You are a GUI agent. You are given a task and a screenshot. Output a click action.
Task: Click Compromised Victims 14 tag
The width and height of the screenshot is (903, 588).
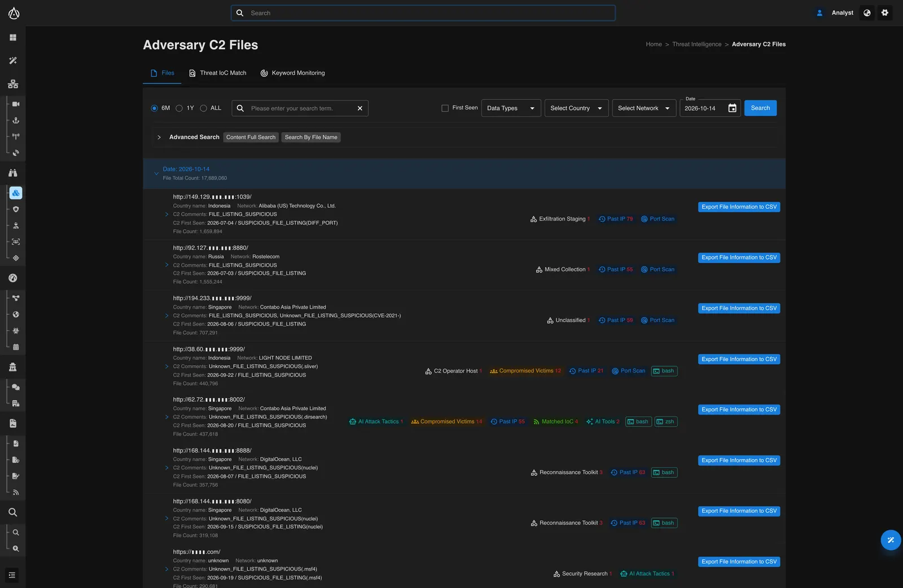[x=446, y=422]
